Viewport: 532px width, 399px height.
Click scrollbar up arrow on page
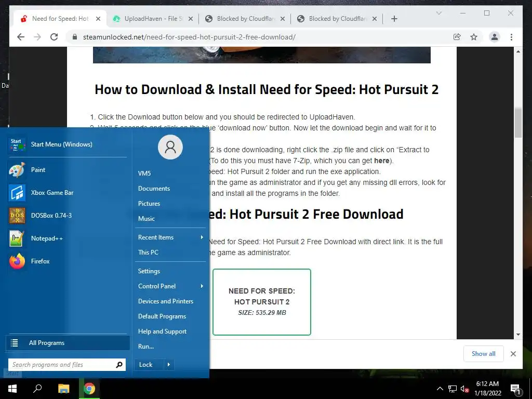518,51
